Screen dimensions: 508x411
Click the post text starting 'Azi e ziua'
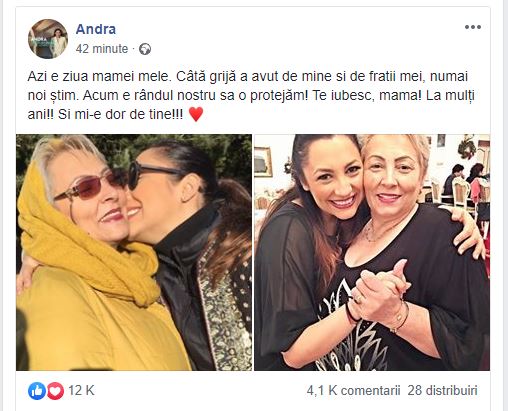click(x=251, y=95)
